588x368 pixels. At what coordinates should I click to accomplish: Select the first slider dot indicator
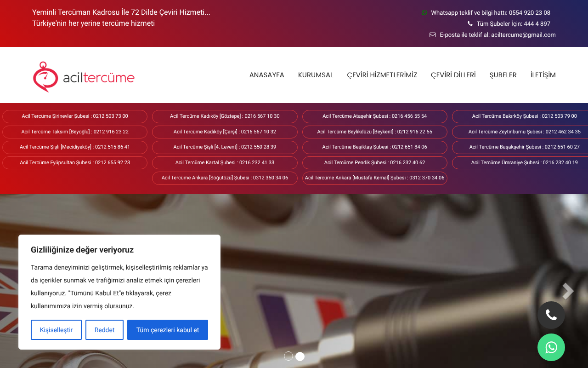point(288,356)
